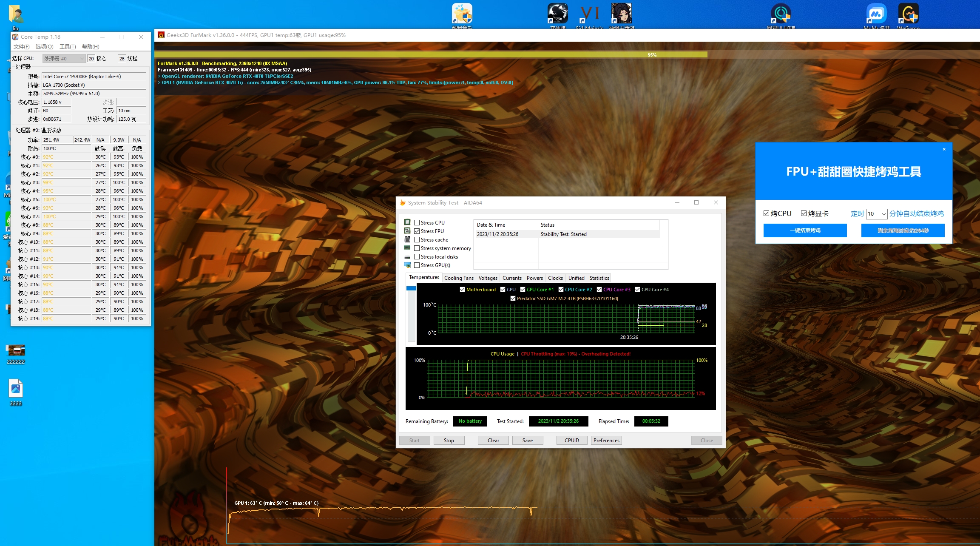980x546 pixels.
Task: Click the AIDA64 flame title icon
Action: (x=403, y=202)
